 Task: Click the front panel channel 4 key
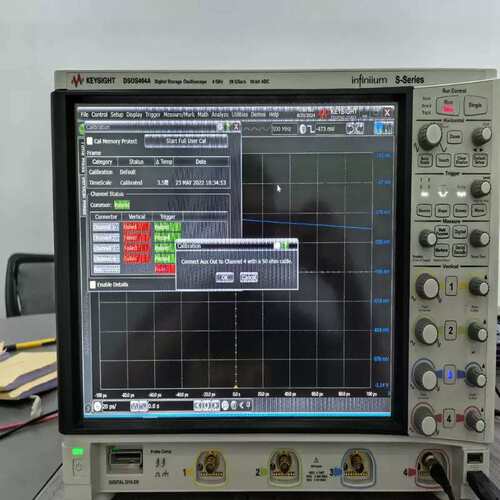(x=449, y=418)
